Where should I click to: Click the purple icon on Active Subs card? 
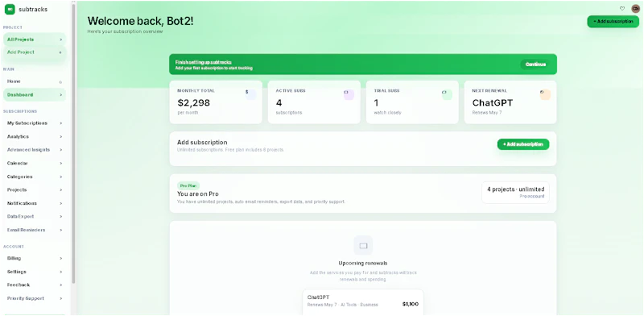tap(349, 94)
